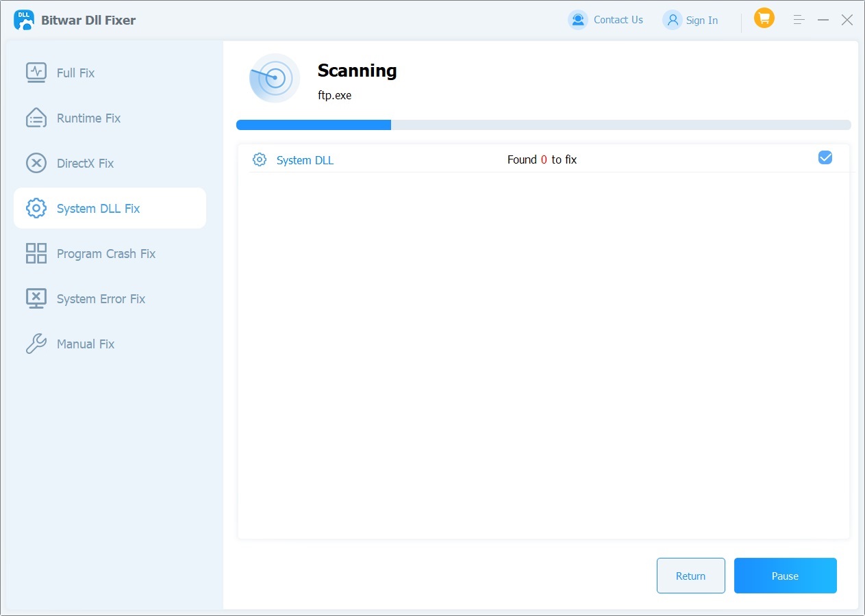Click the Manual Fix wrench icon
Screen dimensions: 865x616
pos(36,344)
